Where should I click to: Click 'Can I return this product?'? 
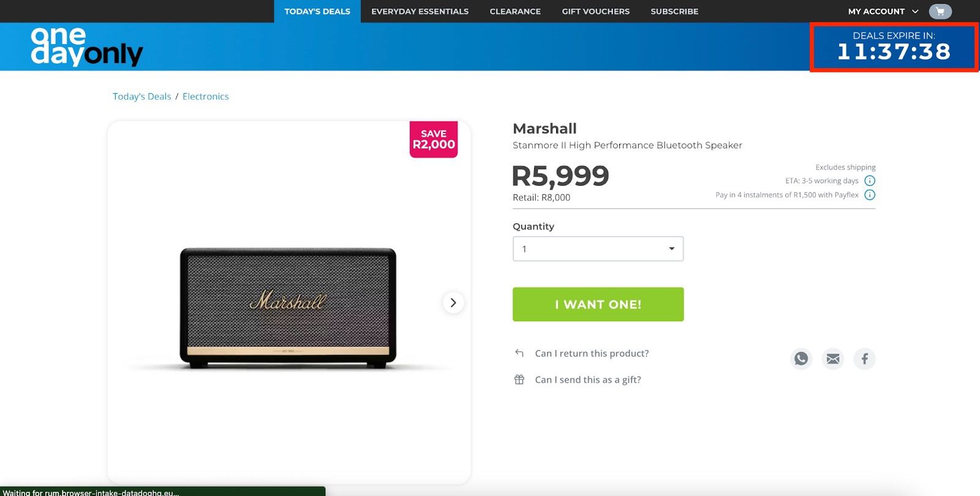click(x=591, y=354)
